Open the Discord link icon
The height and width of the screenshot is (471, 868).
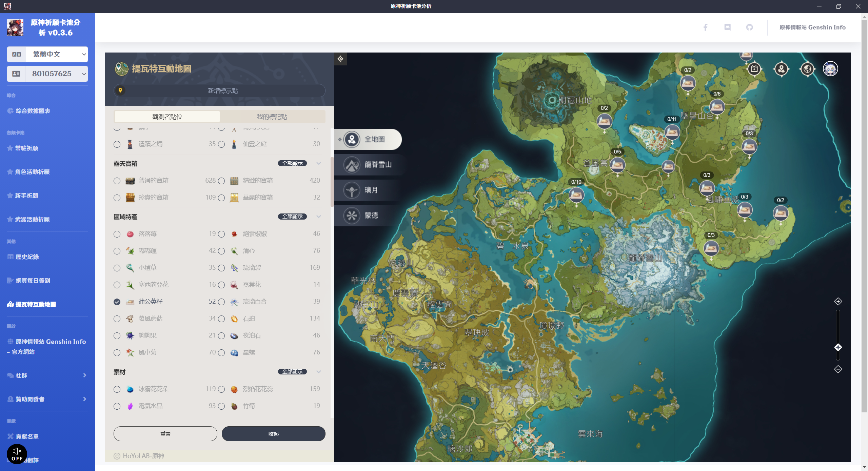point(727,27)
